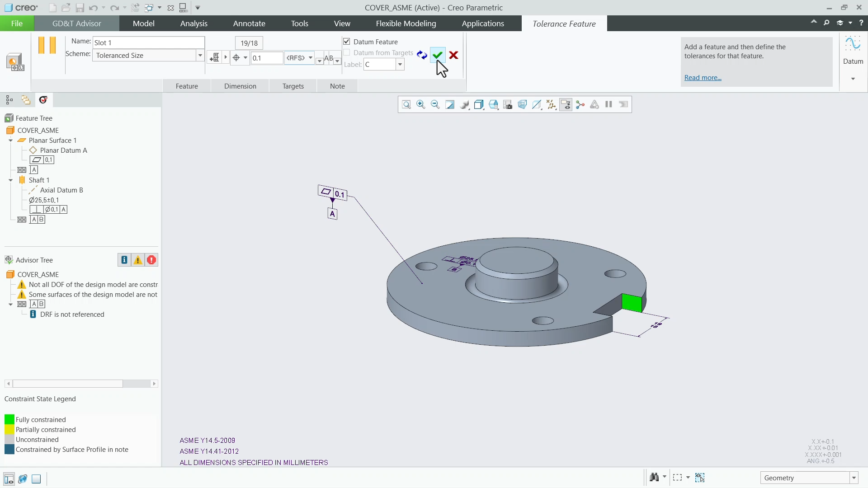Image resolution: width=868 pixels, height=488 pixels.
Task: Select the Axial Datum B tree item
Action: [x=61, y=190]
